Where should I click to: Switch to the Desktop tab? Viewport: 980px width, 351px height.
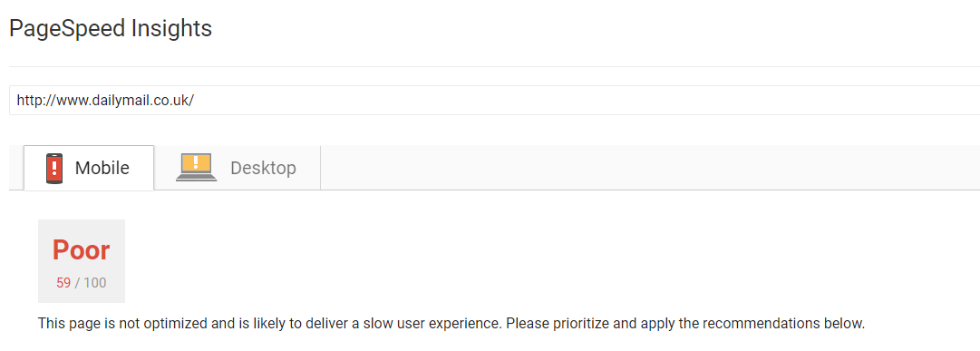click(x=238, y=168)
